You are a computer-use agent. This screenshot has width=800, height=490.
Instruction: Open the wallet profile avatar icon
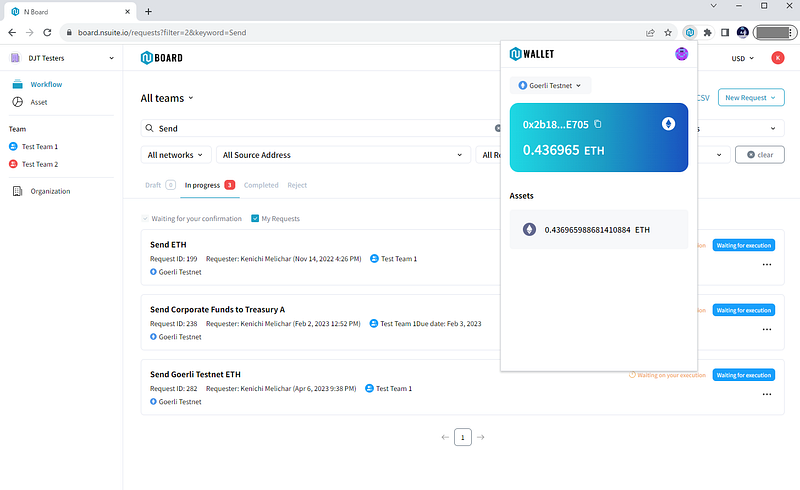point(682,54)
